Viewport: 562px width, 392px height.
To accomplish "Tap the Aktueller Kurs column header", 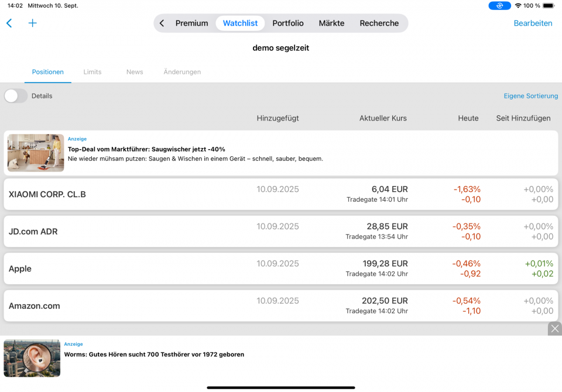I will 383,118.
